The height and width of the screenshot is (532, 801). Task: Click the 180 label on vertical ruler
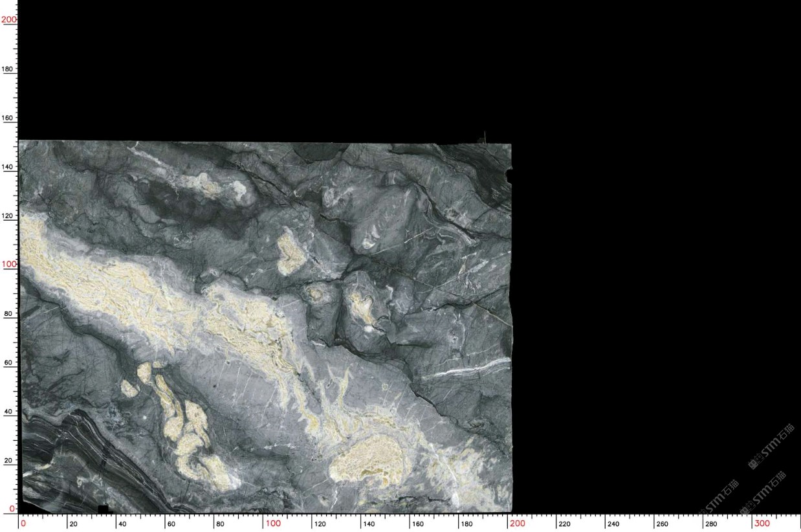(x=9, y=69)
